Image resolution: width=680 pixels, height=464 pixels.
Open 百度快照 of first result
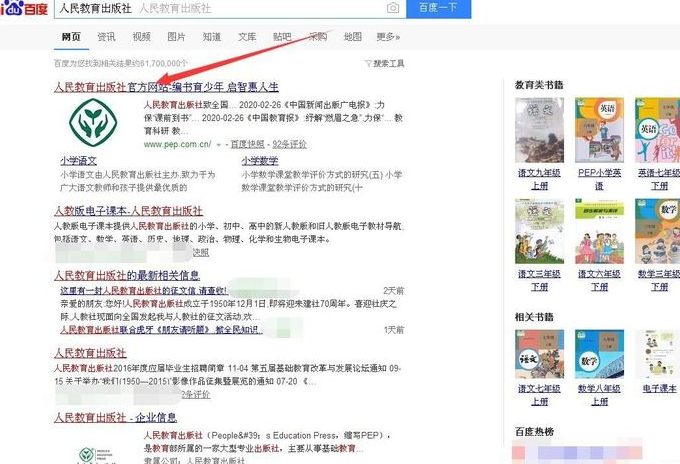247,144
